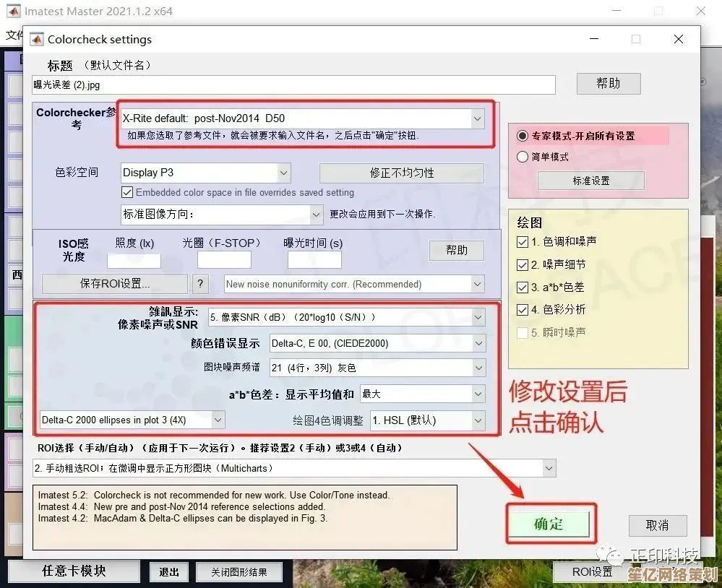The width and height of the screenshot is (722, 588).
Task: Minimize the Colorcheck settings dialog
Action: click(x=595, y=40)
